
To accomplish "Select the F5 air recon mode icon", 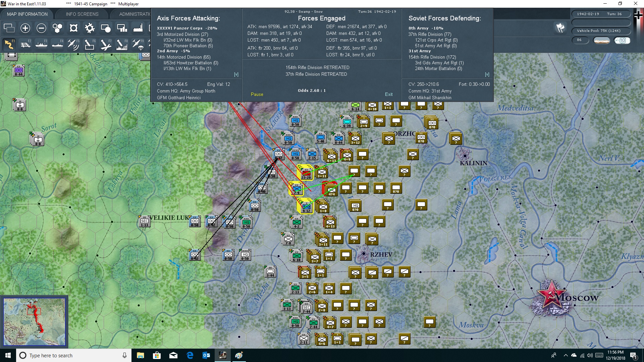I will coord(73,45).
